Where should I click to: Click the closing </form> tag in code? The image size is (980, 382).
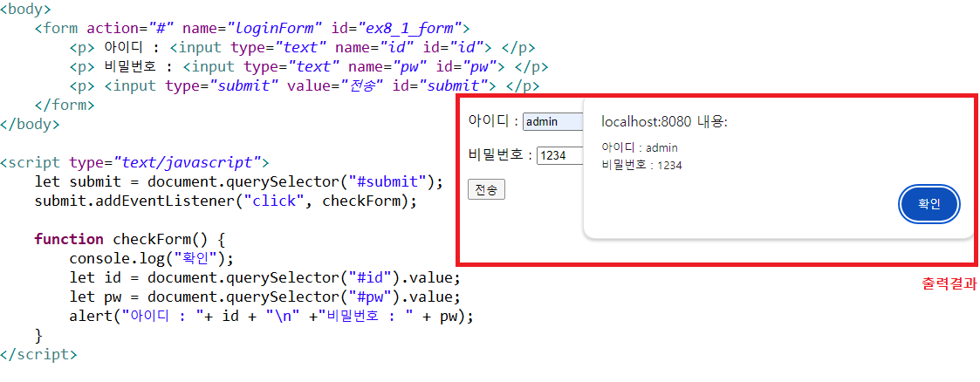(x=65, y=105)
